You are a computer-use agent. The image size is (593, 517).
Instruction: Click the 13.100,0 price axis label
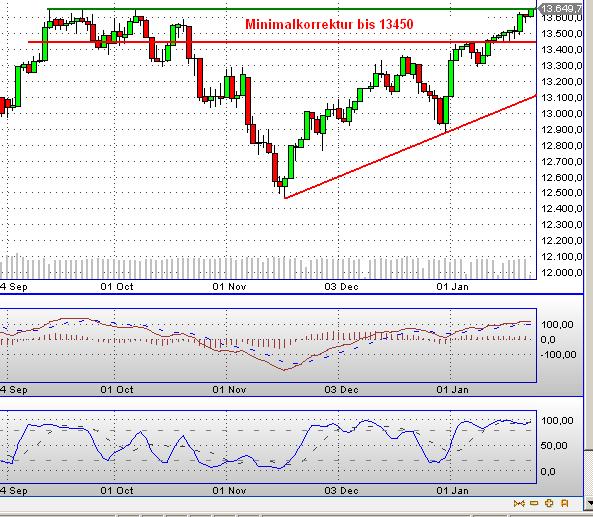coord(562,98)
